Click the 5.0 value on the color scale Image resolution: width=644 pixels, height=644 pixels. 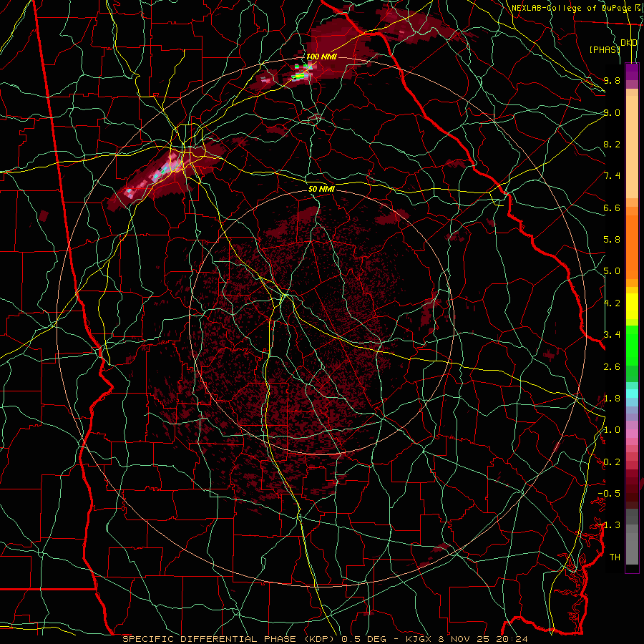pos(612,271)
